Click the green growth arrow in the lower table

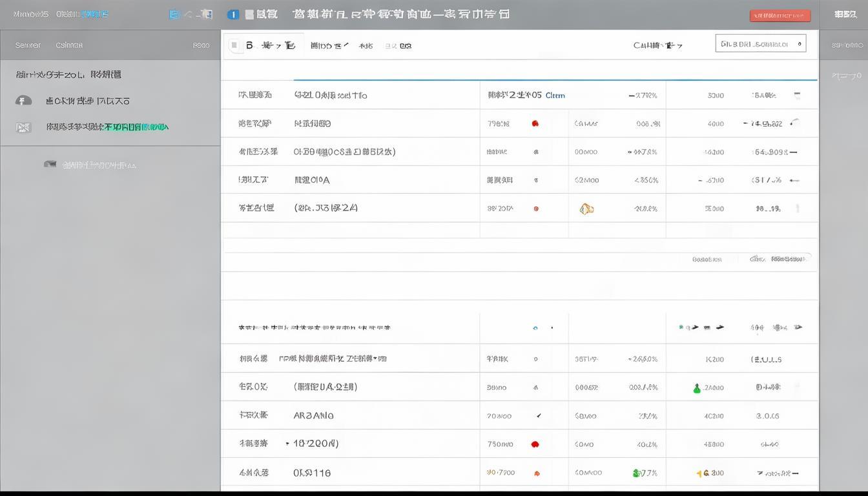pyautogui.click(x=697, y=387)
